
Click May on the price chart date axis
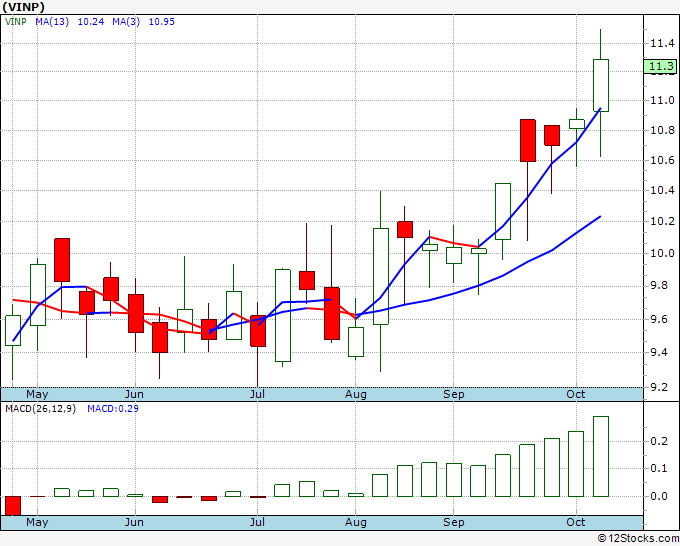[x=37, y=395]
